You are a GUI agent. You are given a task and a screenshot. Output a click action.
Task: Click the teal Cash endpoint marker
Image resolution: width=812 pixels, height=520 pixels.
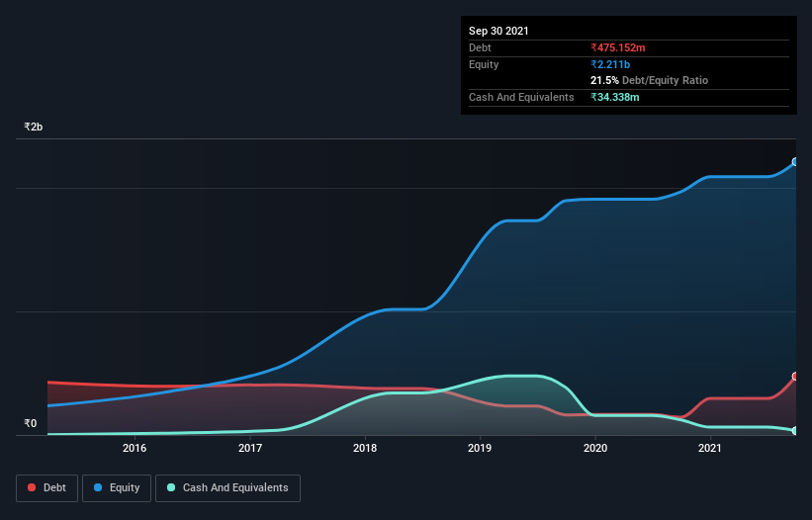tap(795, 430)
